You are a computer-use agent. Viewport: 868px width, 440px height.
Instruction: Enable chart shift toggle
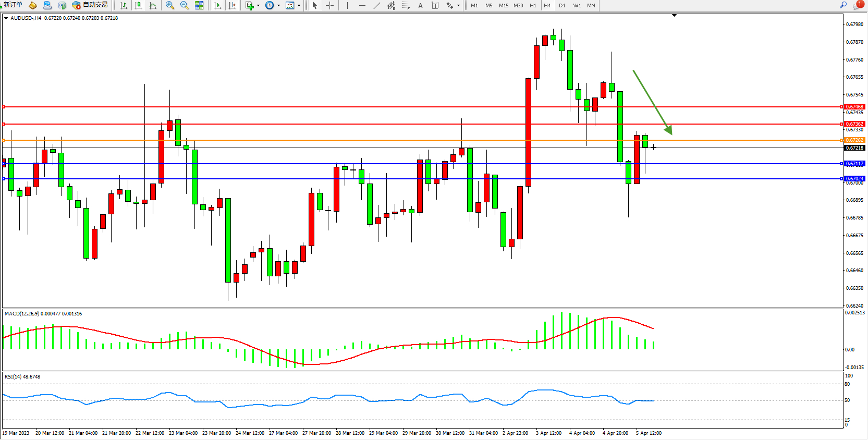click(232, 5)
